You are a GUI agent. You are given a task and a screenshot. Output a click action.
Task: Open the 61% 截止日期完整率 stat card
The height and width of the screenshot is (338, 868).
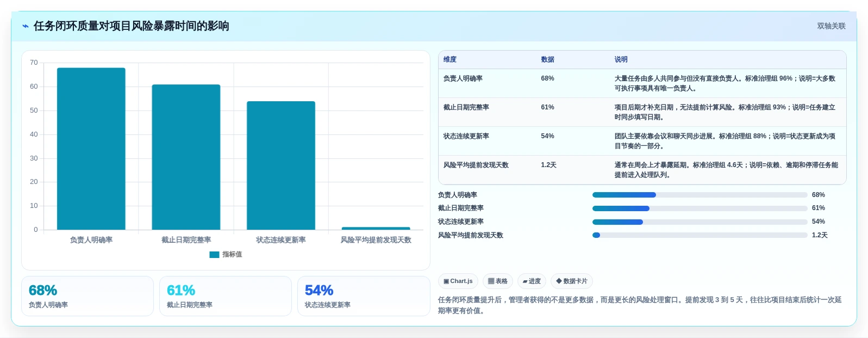(226, 296)
